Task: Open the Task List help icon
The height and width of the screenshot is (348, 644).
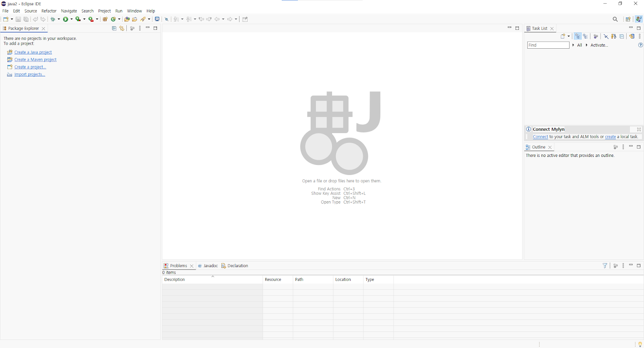Action: pos(640,45)
